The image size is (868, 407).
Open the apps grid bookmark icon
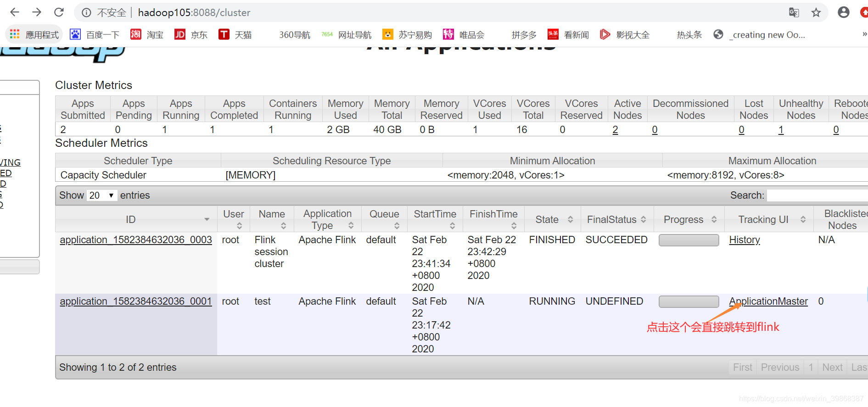click(x=15, y=34)
